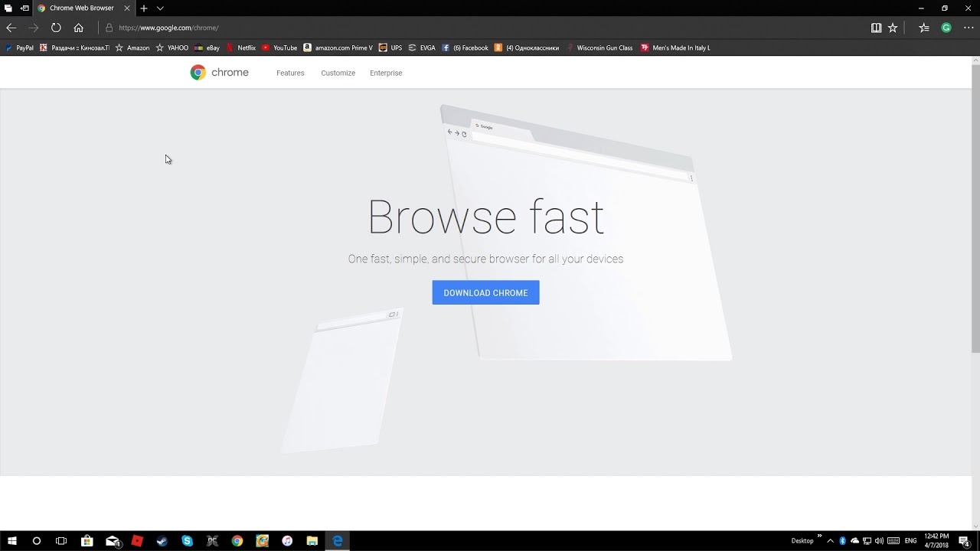Click Microsoft Edge taskbar icon
980x551 pixels.
click(338, 541)
